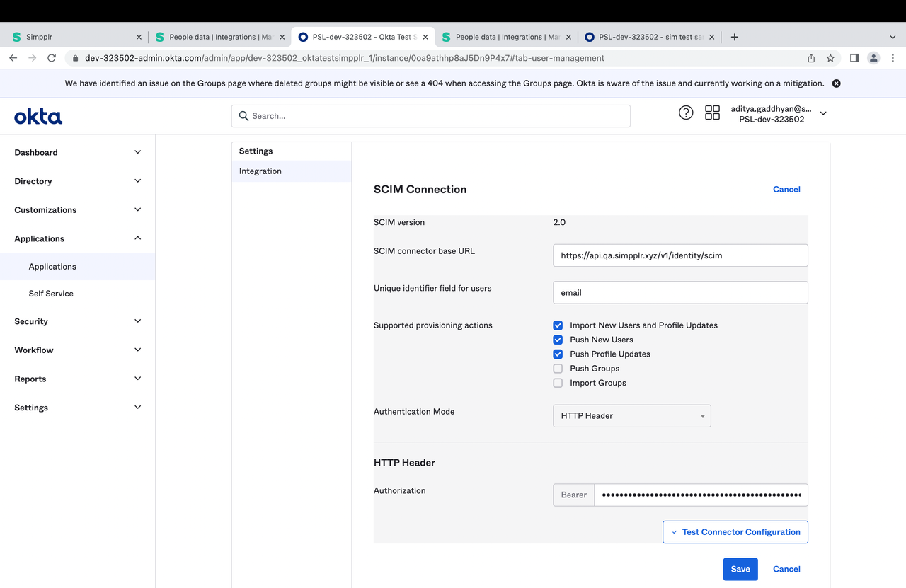Enable the Import Groups option
Viewport: 906px width, 588px height.
click(558, 382)
